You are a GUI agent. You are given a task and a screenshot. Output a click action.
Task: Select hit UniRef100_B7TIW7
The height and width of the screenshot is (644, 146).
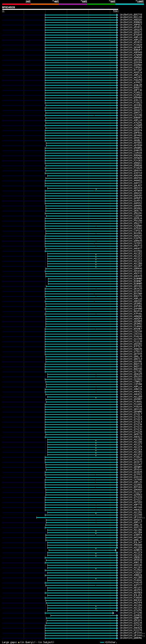tap(131, 70)
